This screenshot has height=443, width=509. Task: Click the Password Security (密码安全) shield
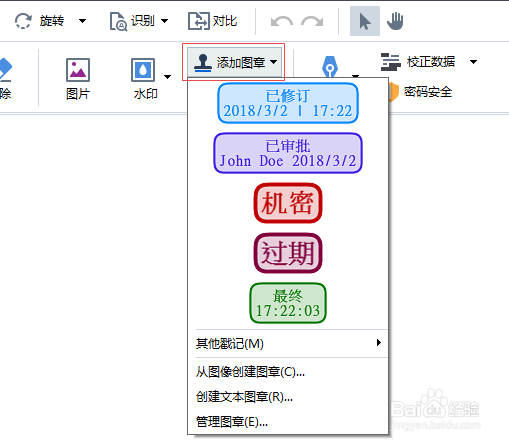tap(394, 92)
